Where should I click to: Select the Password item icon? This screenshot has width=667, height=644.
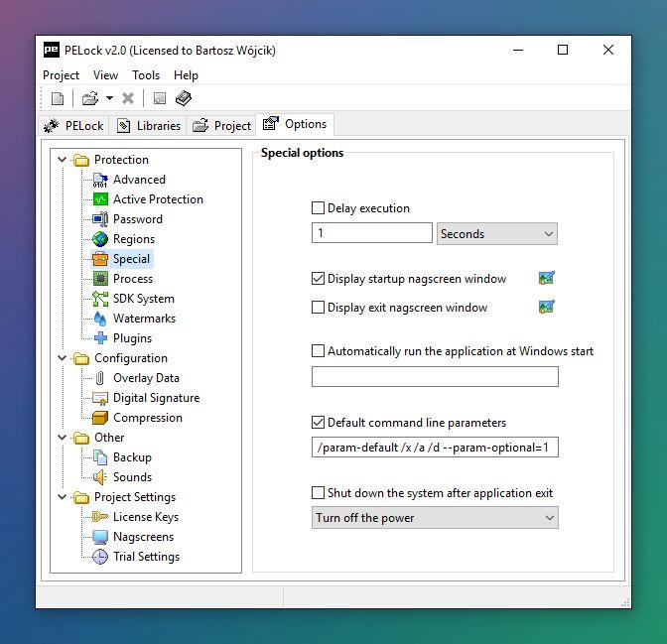(x=100, y=219)
